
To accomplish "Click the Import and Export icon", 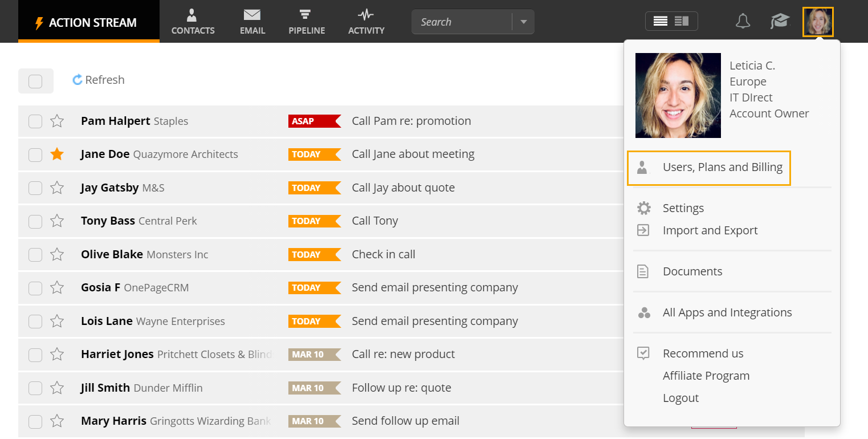I will click(643, 230).
